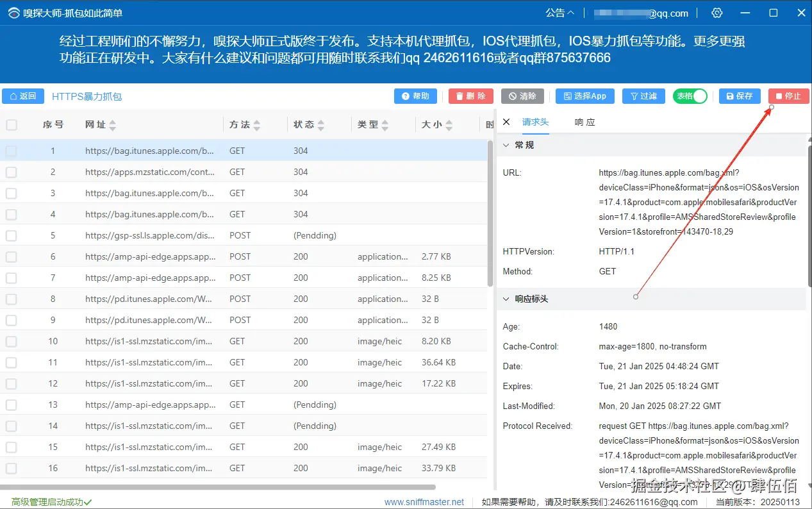Click the gray 清除 clear button
The width and height of the screenshot is (812, 509).
point(522,96)
